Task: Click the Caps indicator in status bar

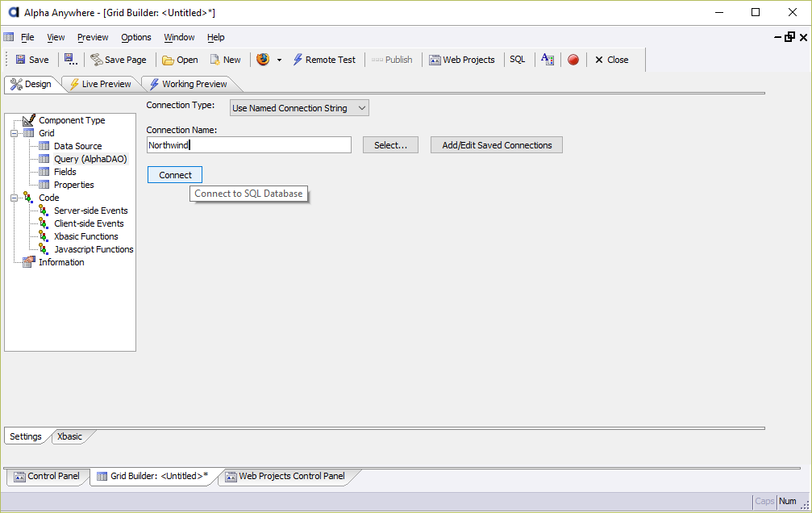Action: point(764,501)
